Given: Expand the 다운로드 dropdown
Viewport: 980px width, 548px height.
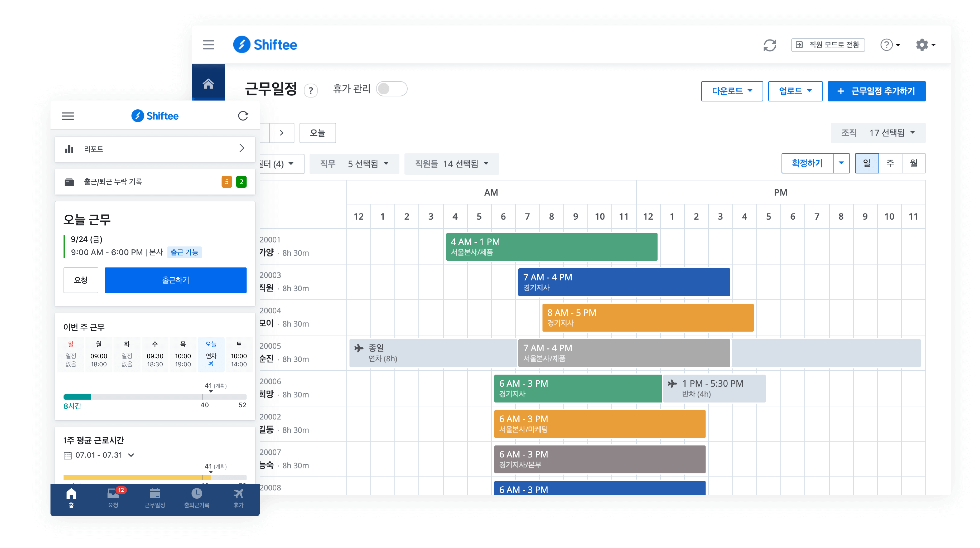Looking at the screenshot, I should [732, 91].
